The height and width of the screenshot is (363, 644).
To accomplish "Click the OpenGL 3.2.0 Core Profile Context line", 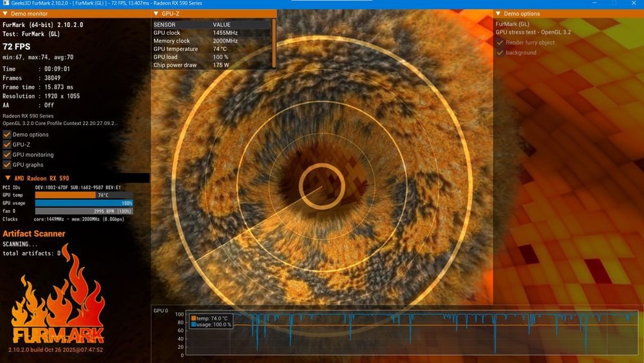I will point(61,123).
